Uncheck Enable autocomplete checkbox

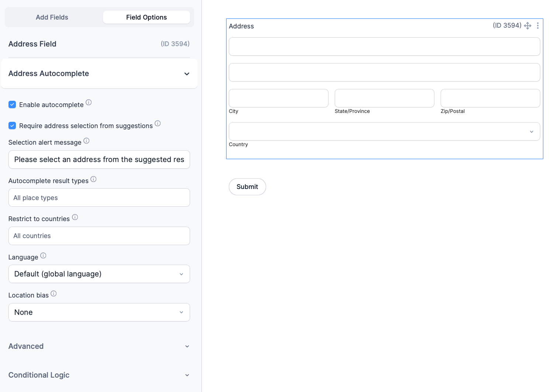pos(12,104)
